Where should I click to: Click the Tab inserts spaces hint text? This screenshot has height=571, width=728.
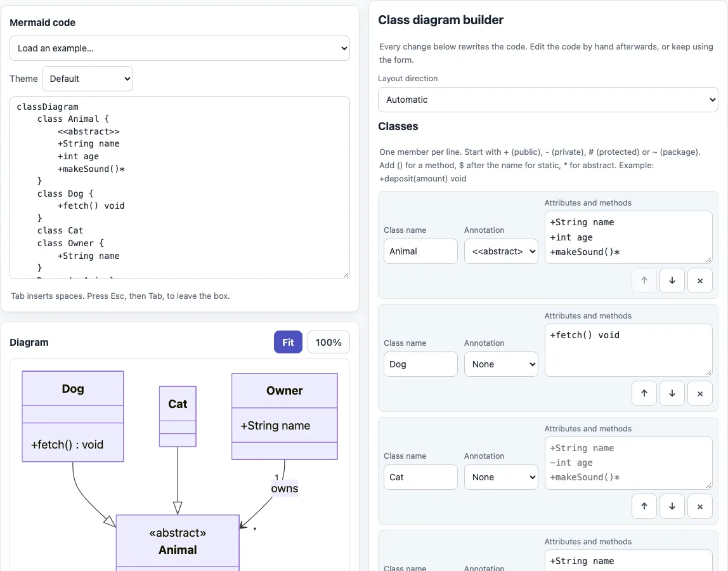pyautogui.click(x=120, y=296)
